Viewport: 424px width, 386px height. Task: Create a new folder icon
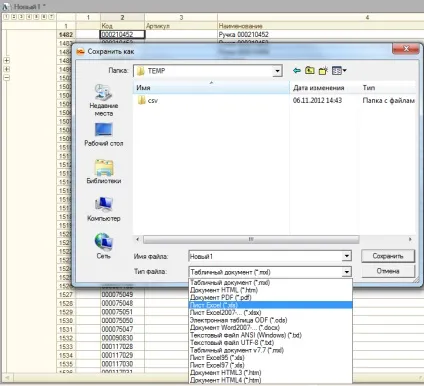(323, 70)
